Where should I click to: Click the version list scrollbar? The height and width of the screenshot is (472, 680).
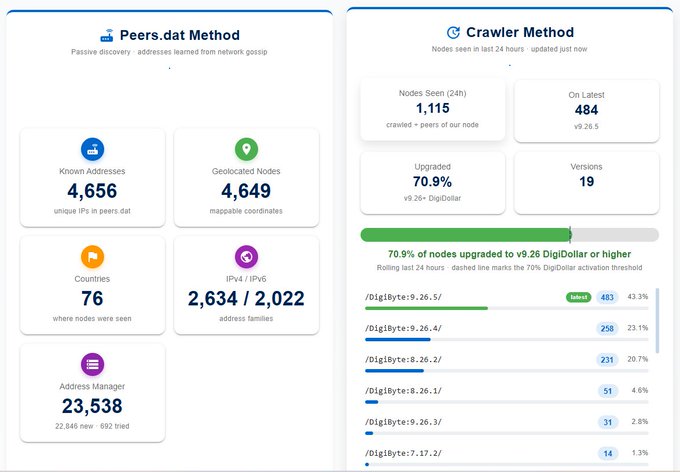click(657, 321)
